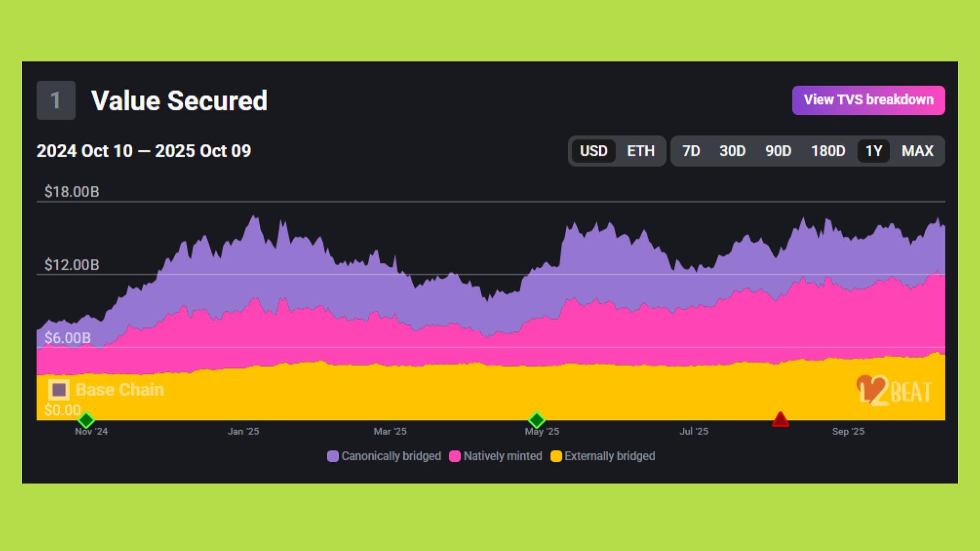Click the green diamond marker near May '25
Image resolution: width=980 pixels, height=551 pixels.
(536, 420)
